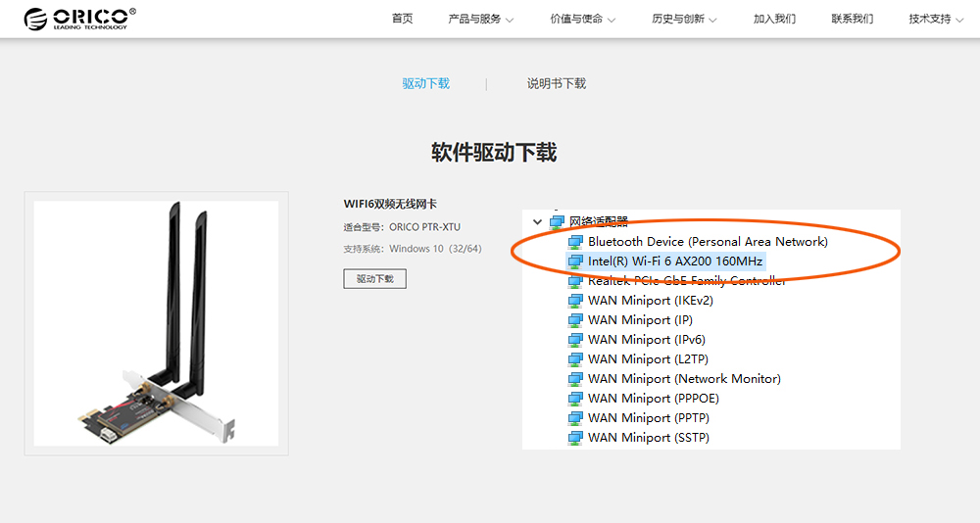Click the ORICO PTR-XTU model text

(x=424, y=227)
